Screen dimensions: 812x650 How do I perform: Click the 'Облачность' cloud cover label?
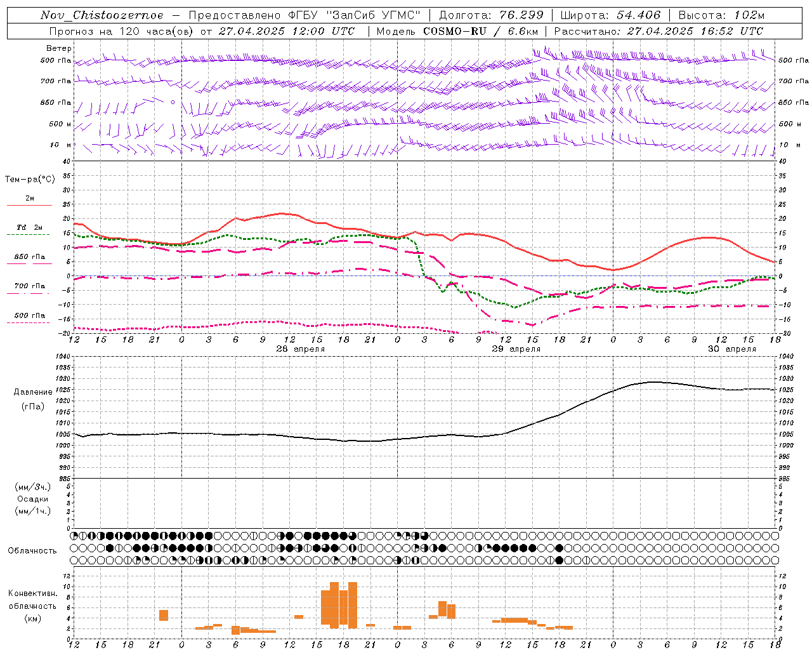32,551
